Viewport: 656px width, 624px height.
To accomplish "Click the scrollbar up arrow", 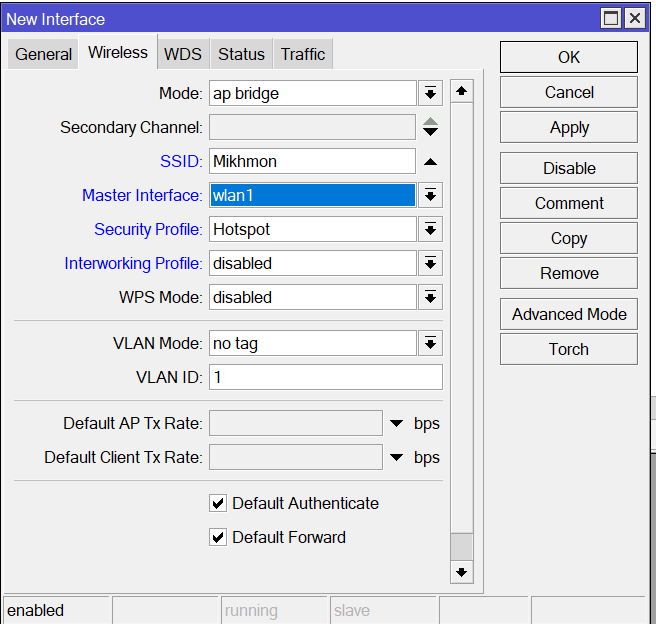I will tap(461, 91).
